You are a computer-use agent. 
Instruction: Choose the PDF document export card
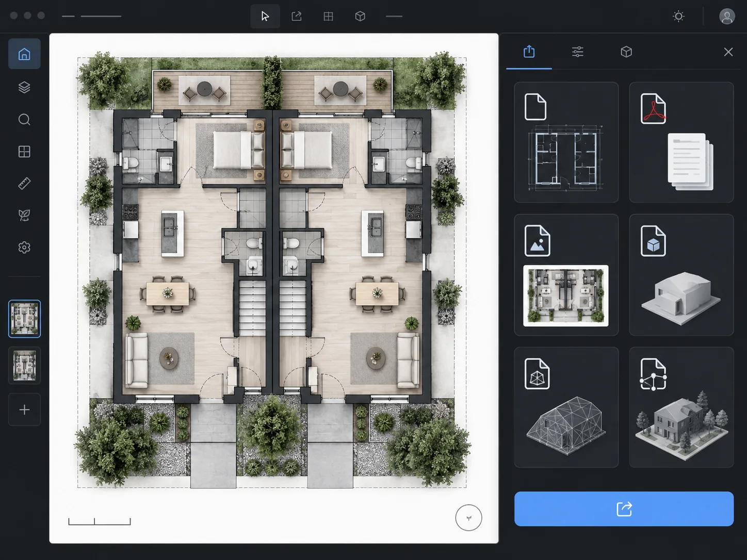681,142
